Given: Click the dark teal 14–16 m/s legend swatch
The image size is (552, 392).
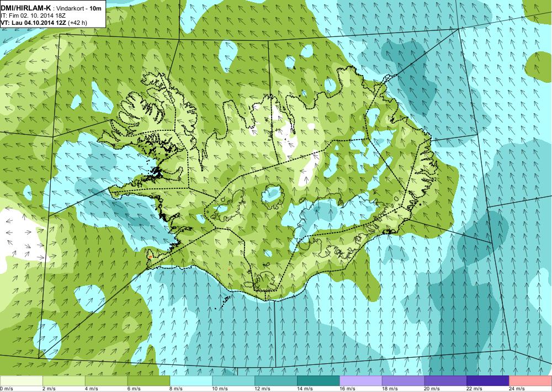Looking at the screenshot, I should point(319,380).
